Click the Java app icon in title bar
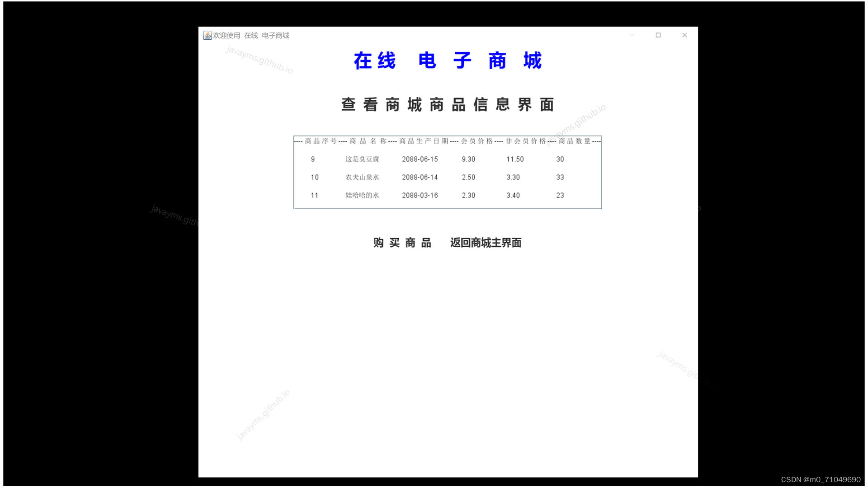Screen dimensions: 868x488 point(207,35)
